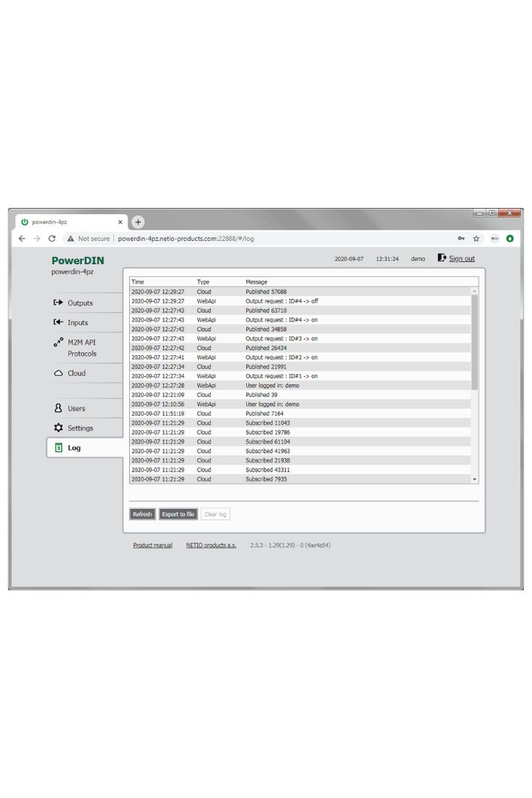Click the Clear log button
The image size is (532, 798).
click(x=215, y=514)
